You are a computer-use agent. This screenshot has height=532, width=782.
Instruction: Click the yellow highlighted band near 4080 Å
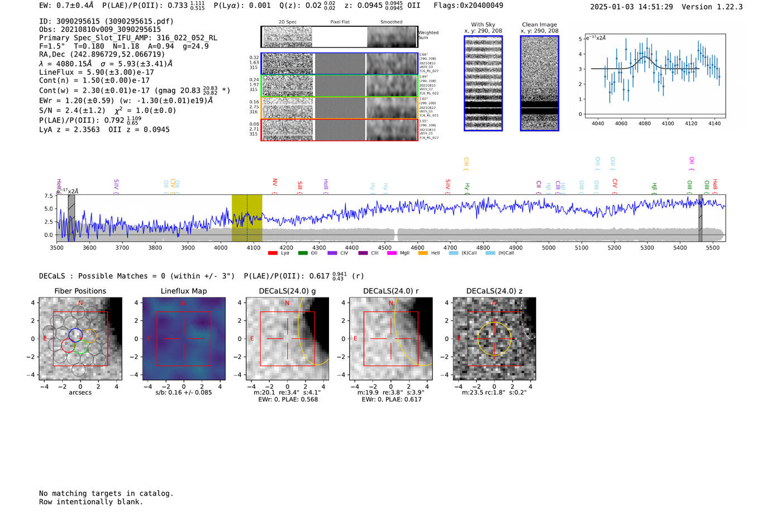pos(247,218)
